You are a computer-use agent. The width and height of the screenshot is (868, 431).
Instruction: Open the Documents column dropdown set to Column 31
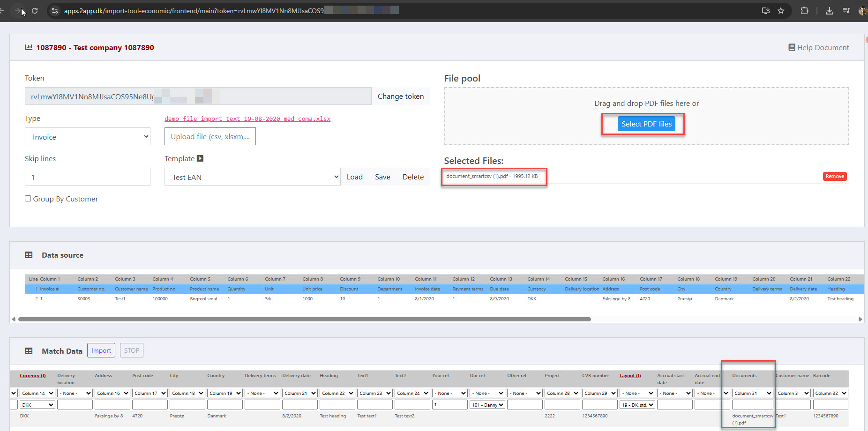pos(752,393)
